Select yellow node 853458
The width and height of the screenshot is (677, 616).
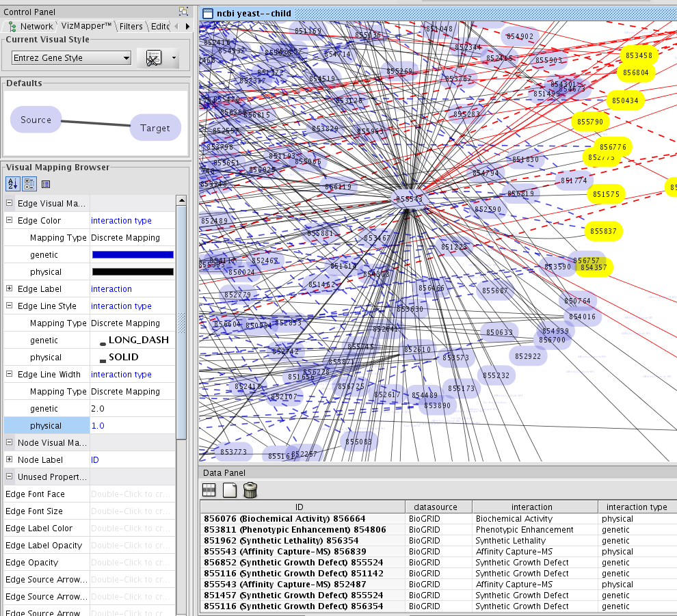639,55
